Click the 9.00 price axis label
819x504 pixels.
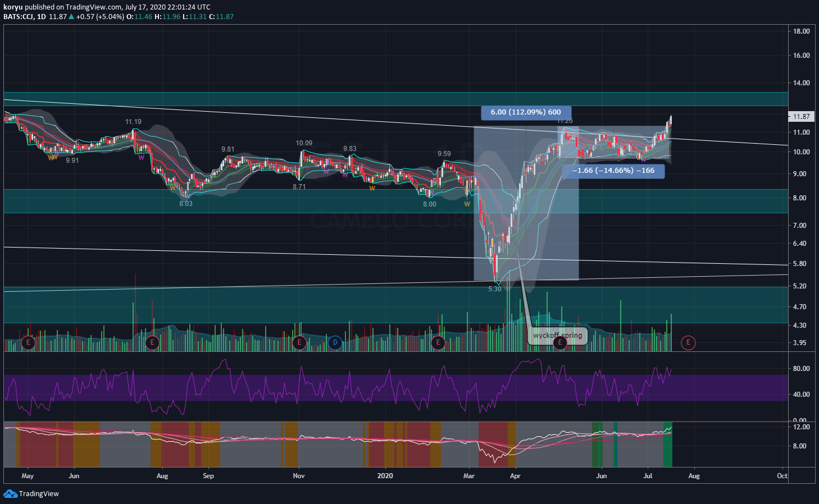[799, 174]
